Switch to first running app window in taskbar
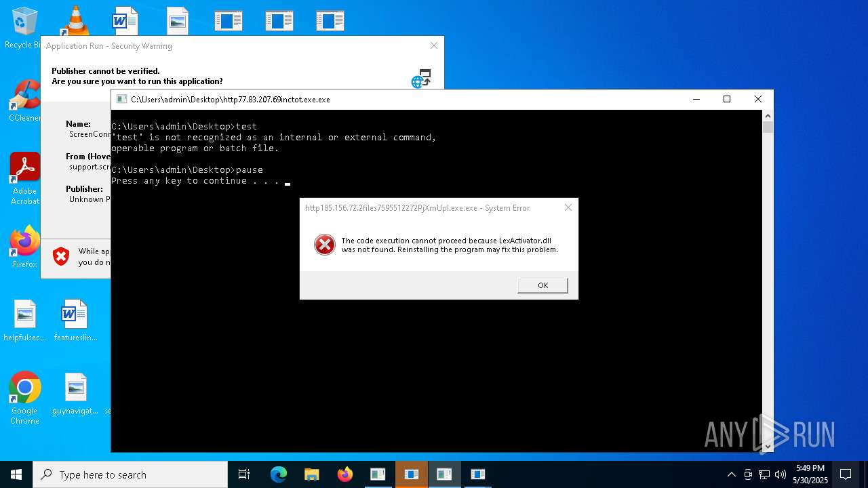868x488 pixels. [378, 474]
